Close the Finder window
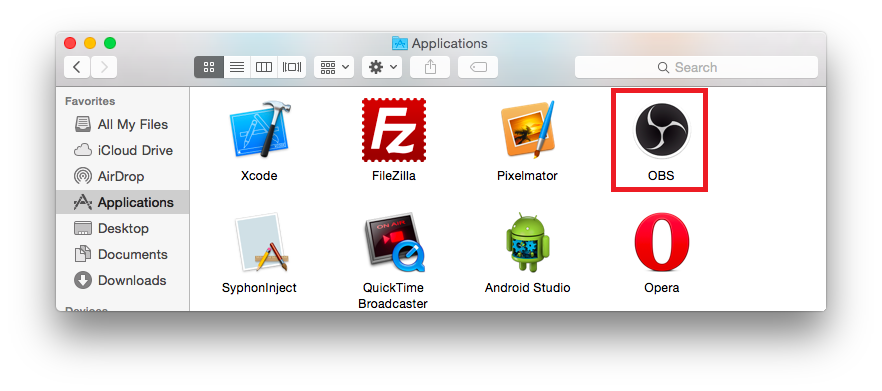Viewport: 882px width, 391px height. (x=70, y=43)
